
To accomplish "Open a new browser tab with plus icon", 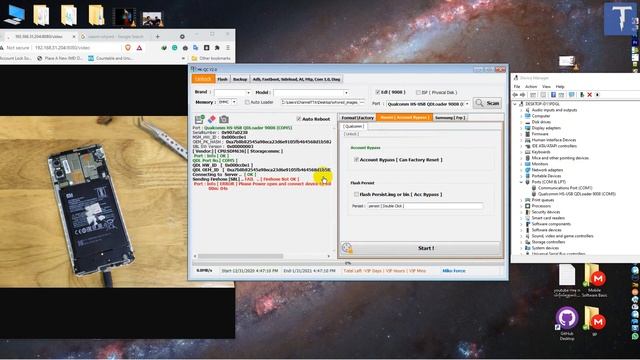I will click(158, 36).
